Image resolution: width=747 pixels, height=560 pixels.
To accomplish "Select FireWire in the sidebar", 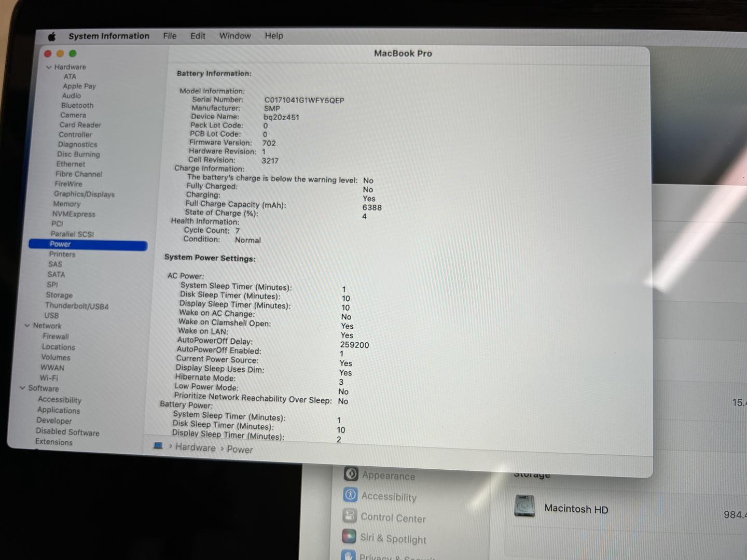I will point(68,184).
